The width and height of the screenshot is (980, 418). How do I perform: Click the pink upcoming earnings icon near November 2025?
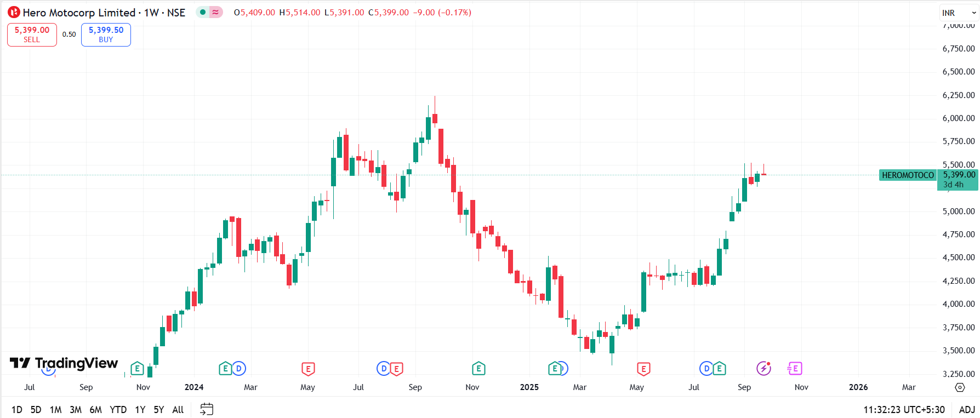(x=795, y=369)
